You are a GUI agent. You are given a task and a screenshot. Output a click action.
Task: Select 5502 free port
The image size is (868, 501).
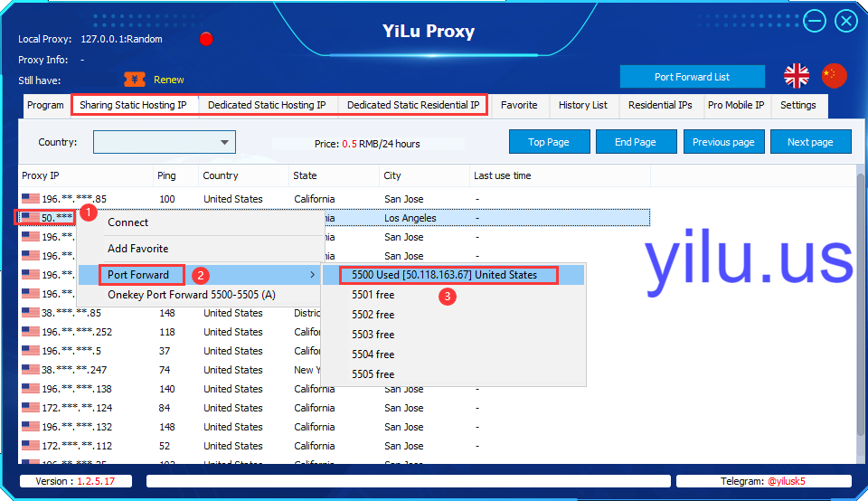pyautogui.click(x=373, y=315)
